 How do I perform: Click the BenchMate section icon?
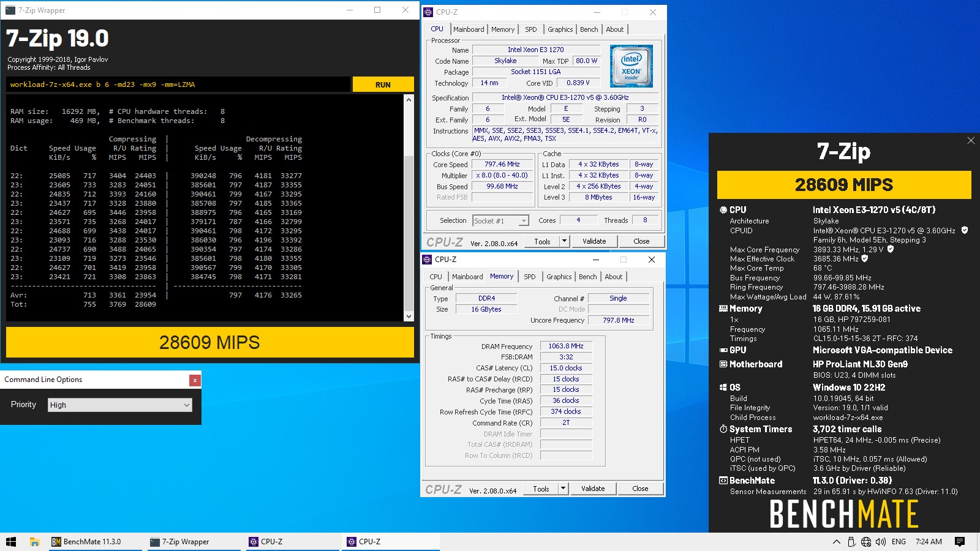tap(723, 481)
